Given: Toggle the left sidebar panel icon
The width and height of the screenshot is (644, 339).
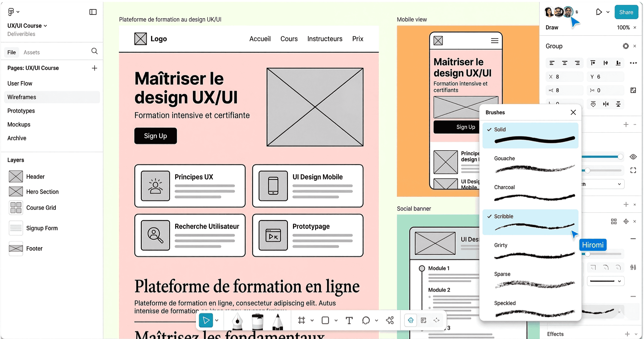Looking at the screenshot, I should (x=93, y=12).
